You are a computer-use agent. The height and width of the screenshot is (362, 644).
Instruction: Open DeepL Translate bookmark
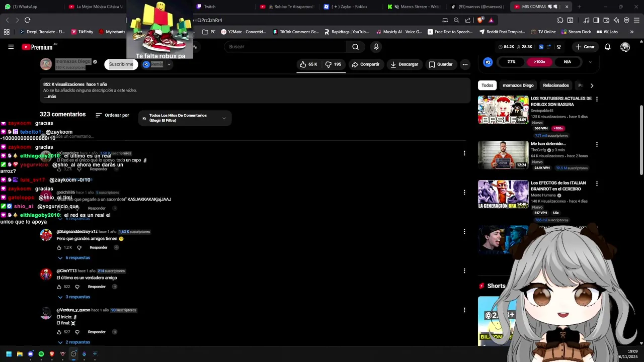[42, 32]
